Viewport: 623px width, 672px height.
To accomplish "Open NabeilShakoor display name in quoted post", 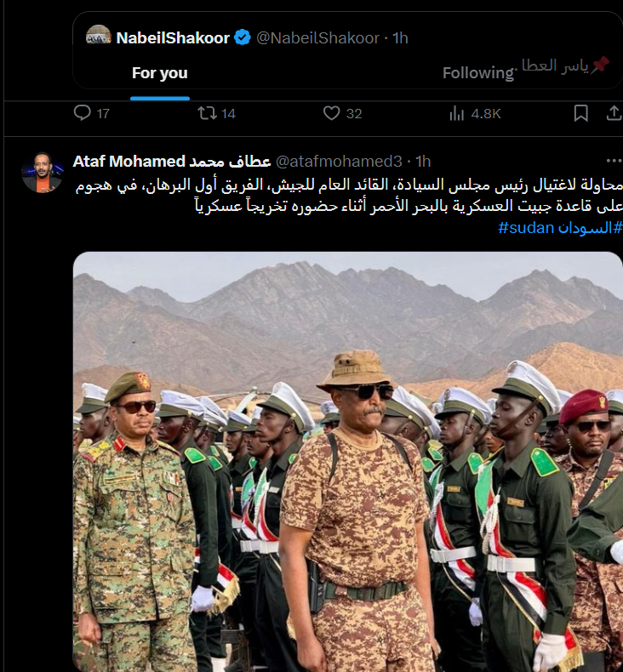I will click(173, 37).
